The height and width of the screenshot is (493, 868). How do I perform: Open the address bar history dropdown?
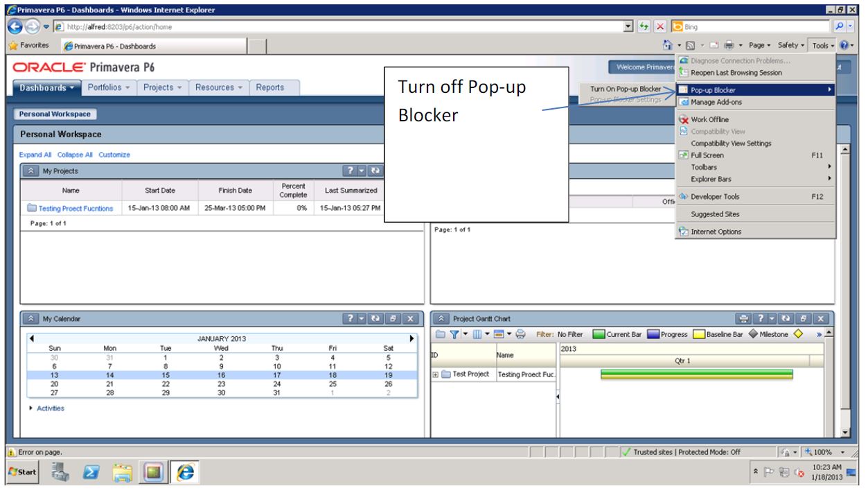tap(628, 27)
